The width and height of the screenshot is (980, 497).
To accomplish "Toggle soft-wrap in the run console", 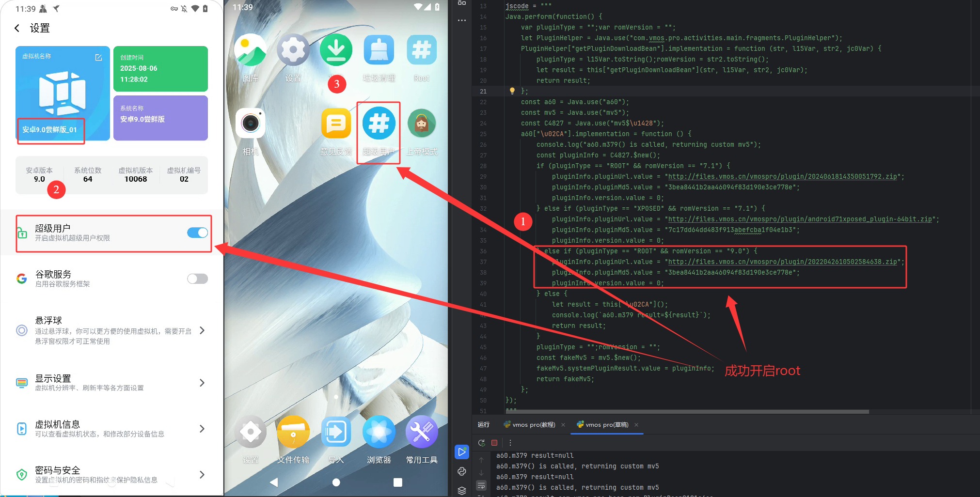I will [x=481, y=485].
